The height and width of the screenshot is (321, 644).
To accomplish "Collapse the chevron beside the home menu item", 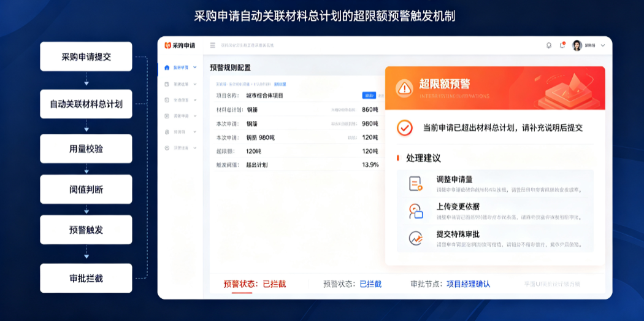I will coord(194,67).
